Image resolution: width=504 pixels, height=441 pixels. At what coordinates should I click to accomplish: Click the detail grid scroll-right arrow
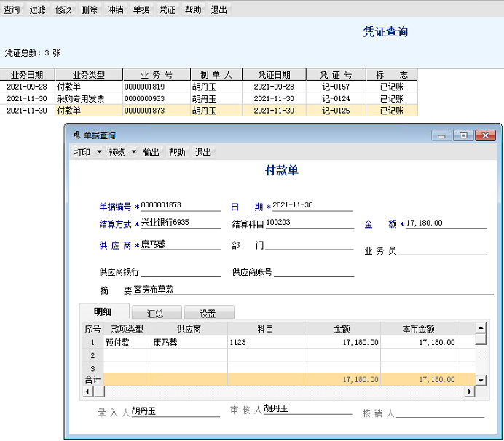[x=470, y=392]
